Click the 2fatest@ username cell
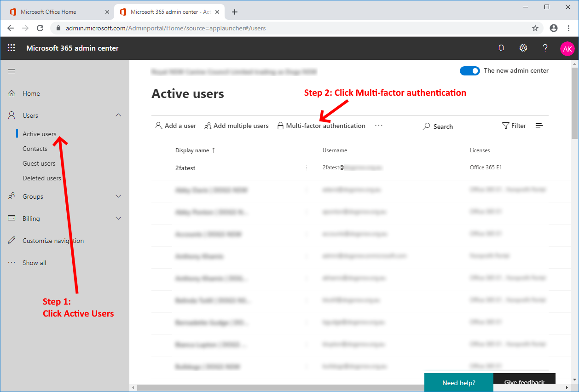 click(x=353, y=168)
